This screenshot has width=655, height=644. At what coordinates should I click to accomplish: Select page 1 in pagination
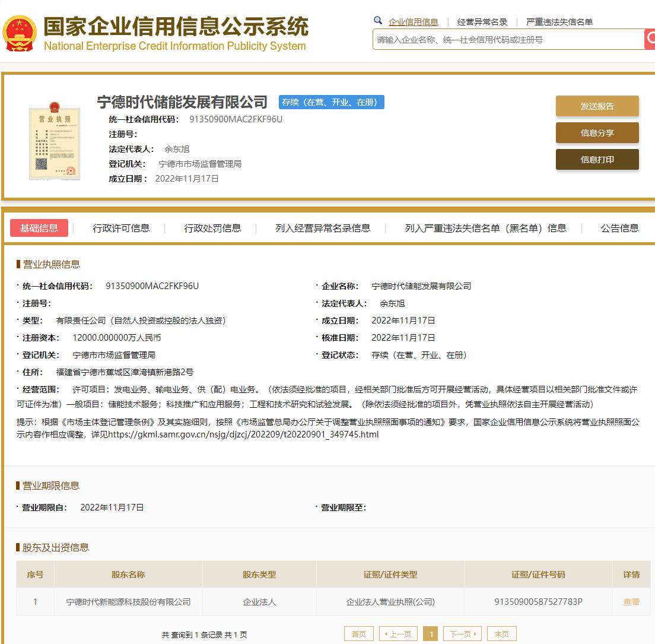pos(431,634)
